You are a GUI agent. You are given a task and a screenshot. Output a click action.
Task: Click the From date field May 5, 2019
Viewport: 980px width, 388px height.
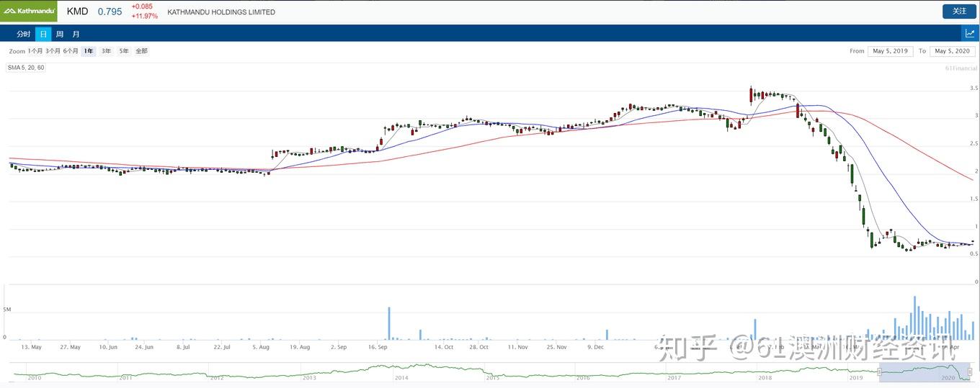(891, 51)
